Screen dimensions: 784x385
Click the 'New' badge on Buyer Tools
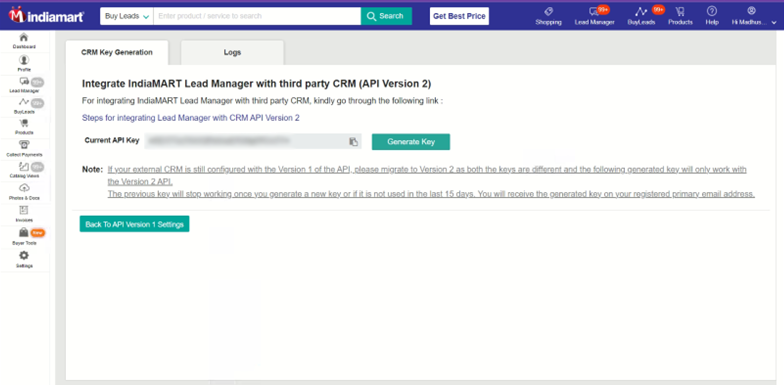[38, 233]
